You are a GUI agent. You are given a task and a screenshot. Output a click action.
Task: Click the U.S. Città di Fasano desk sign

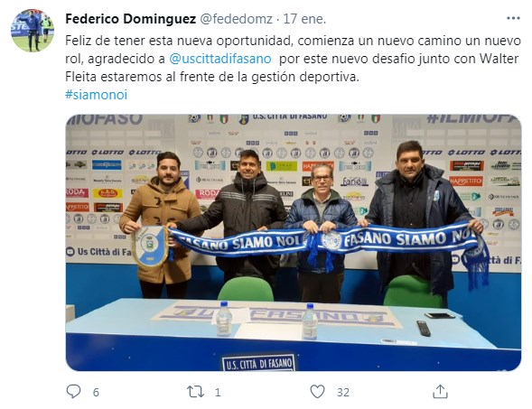pos(259,363)
